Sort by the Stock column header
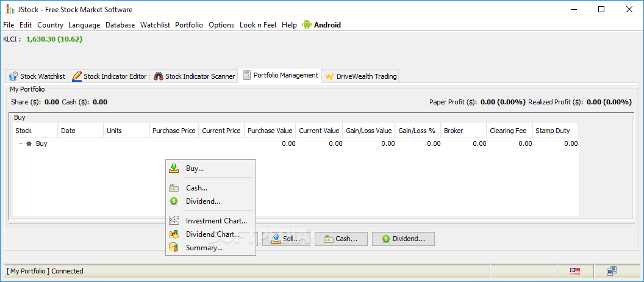644x282 pixels. coord(35,131)
